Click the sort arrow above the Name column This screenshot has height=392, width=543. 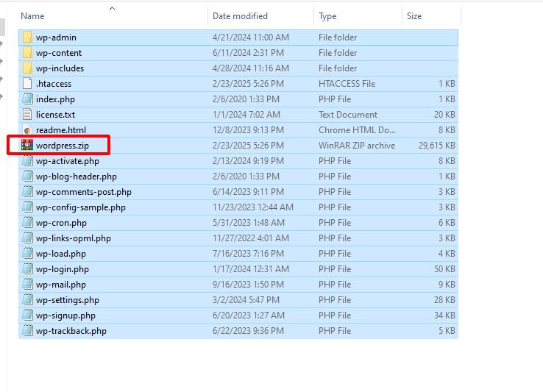coord(112,9)
